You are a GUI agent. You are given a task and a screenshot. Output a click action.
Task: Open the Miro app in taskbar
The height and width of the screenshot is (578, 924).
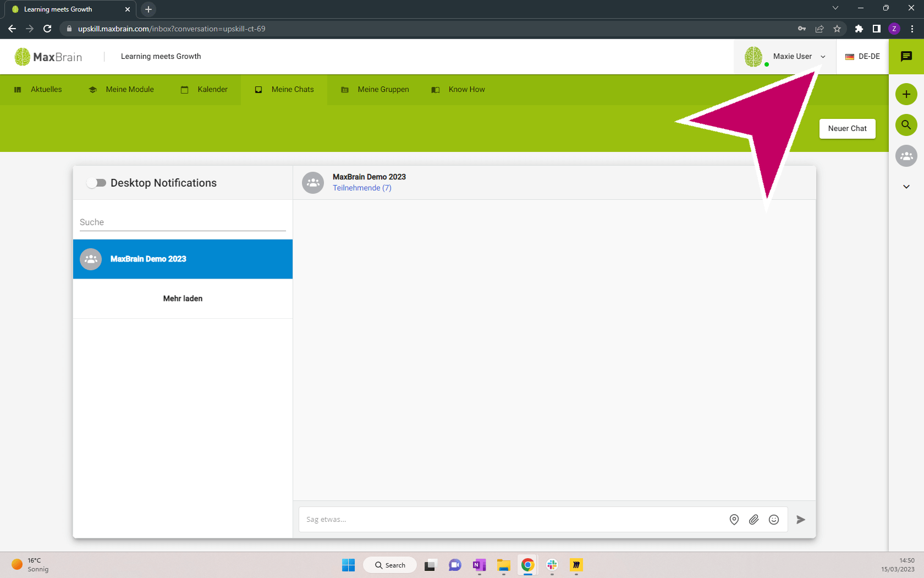coord(576,565)
